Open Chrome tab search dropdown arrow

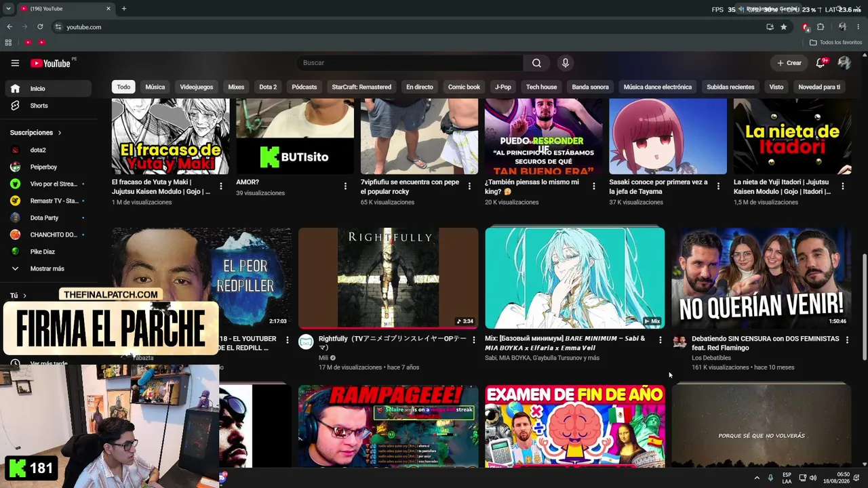[x=8, y=9]
